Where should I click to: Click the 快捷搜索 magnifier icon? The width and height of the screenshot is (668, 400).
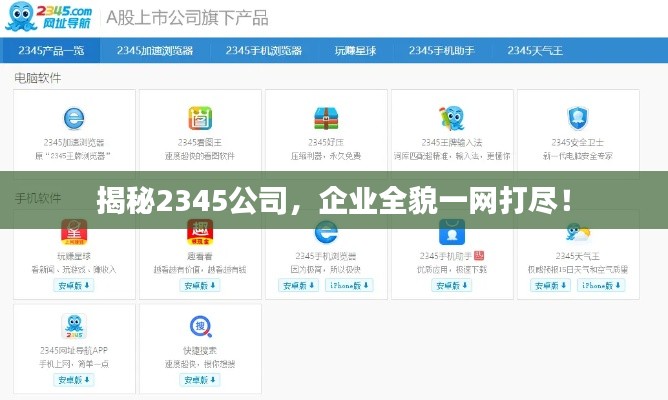[201, 327]
